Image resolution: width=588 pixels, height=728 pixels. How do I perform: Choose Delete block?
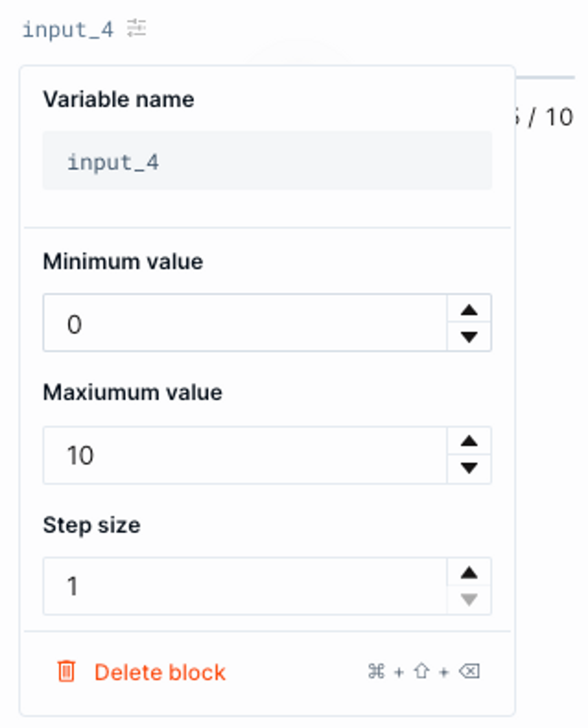[160, 672]
